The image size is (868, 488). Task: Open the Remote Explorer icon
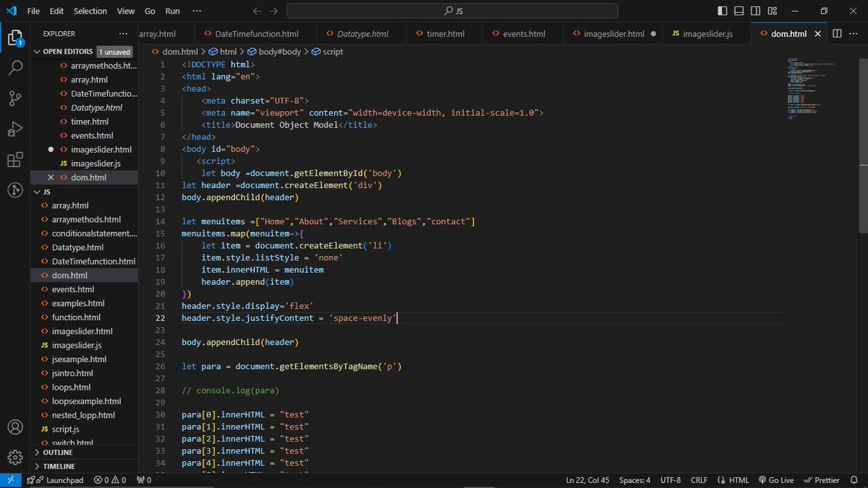(x=15, y=192)
